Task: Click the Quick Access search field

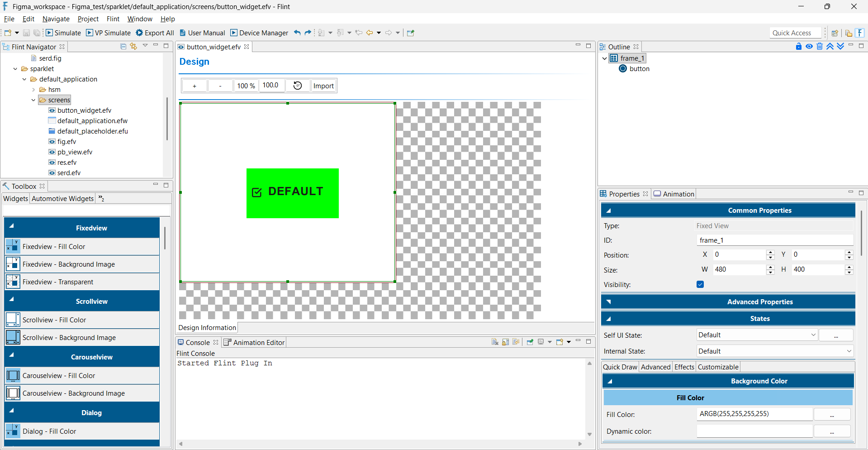Action: click(x=795, y=33)
